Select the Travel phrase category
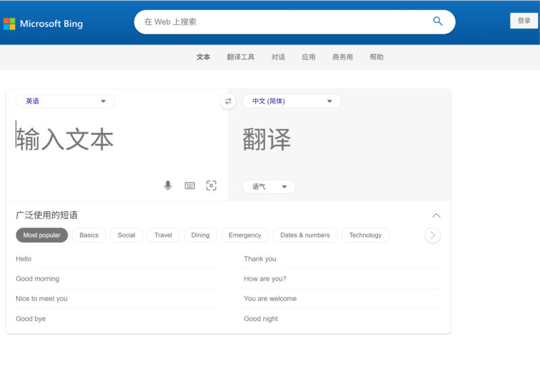540x392 pixels. [x=163, y=235]
